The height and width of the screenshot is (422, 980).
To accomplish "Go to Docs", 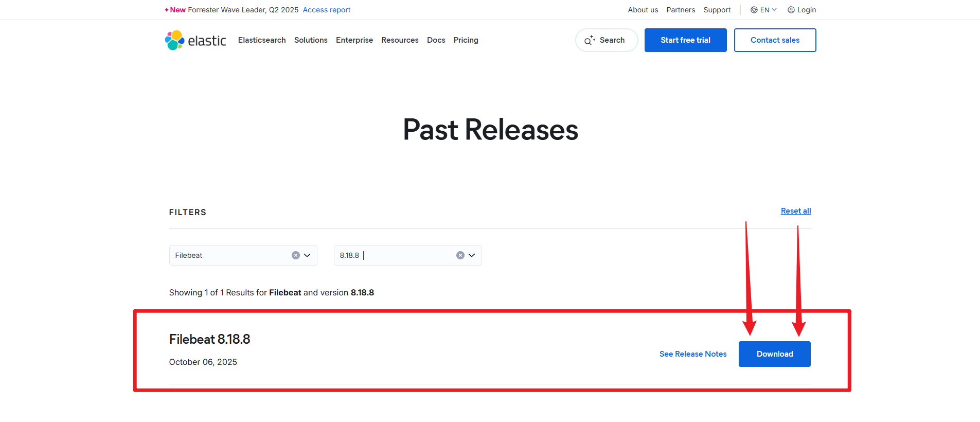I will (x=436, y=40).
